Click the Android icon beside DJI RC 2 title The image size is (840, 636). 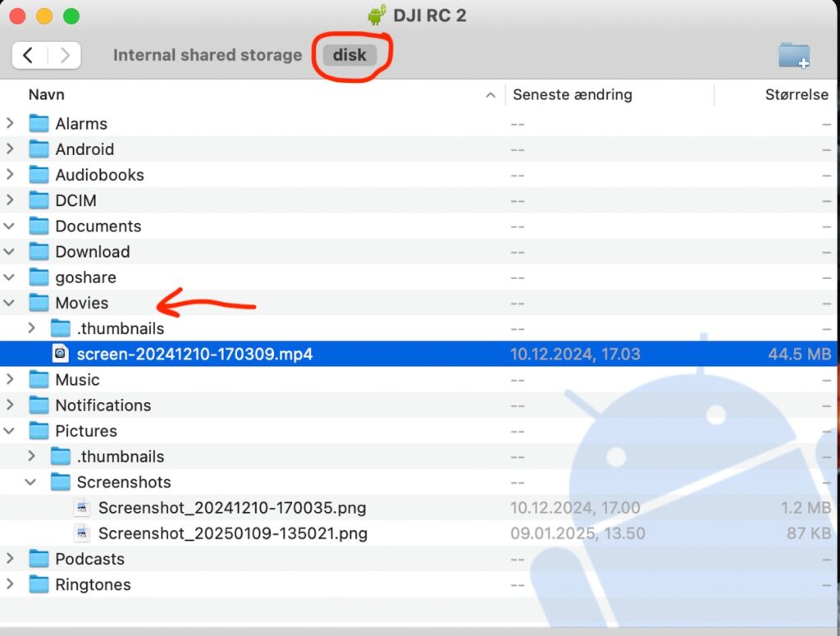(377, 15)
